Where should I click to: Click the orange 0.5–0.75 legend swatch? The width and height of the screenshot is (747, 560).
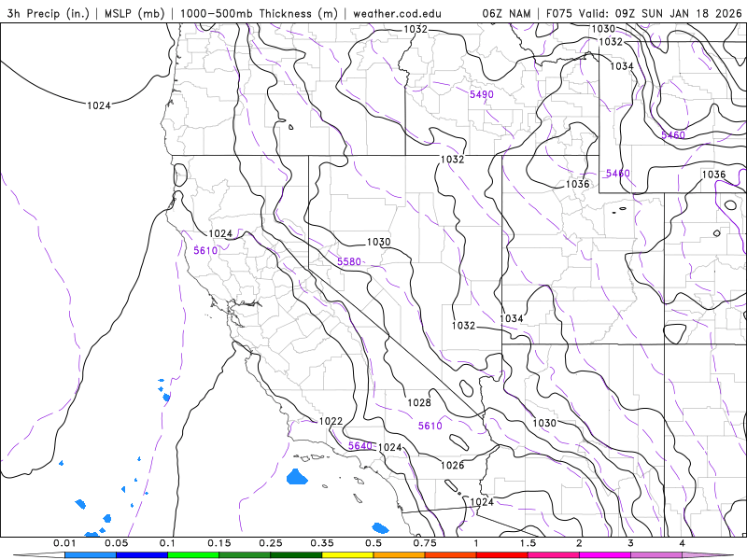(400, 555)
